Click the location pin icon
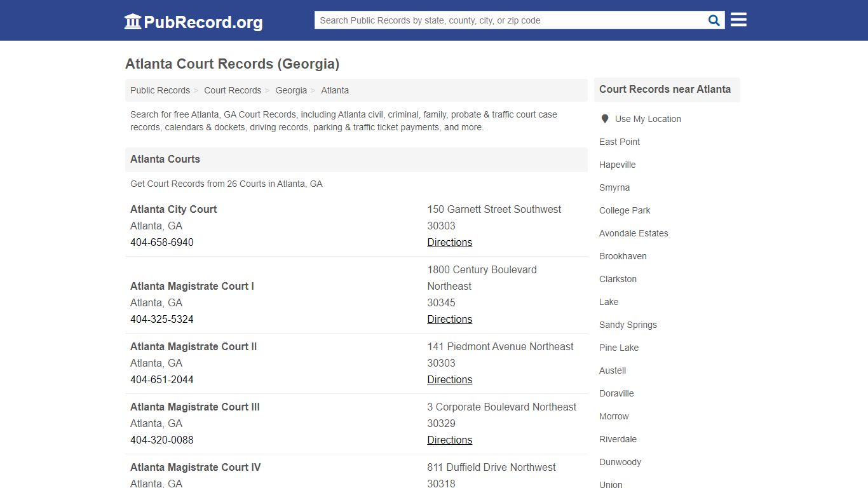This screenshot has width=868, height=488. 605,119
